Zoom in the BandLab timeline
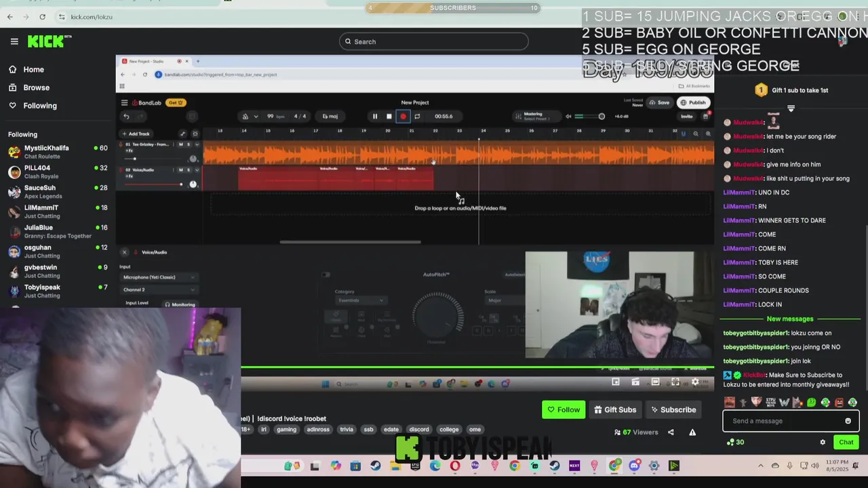This screenshot has width=868, height=488. 708,134
